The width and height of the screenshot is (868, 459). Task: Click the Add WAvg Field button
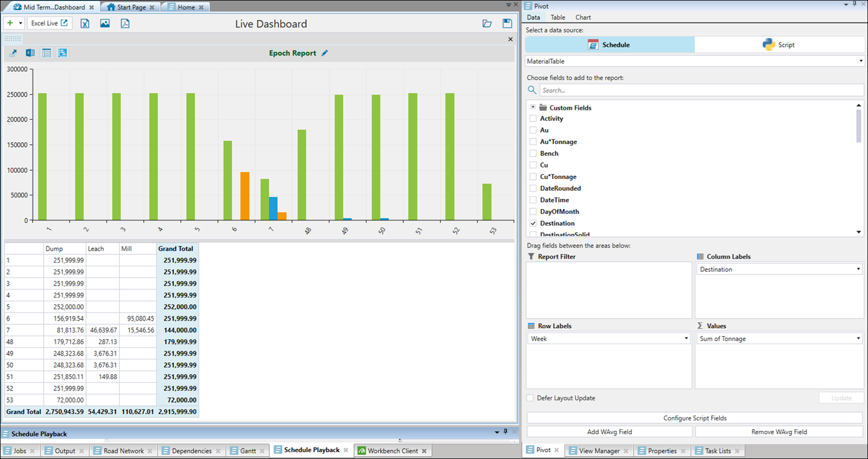[609, 432]
